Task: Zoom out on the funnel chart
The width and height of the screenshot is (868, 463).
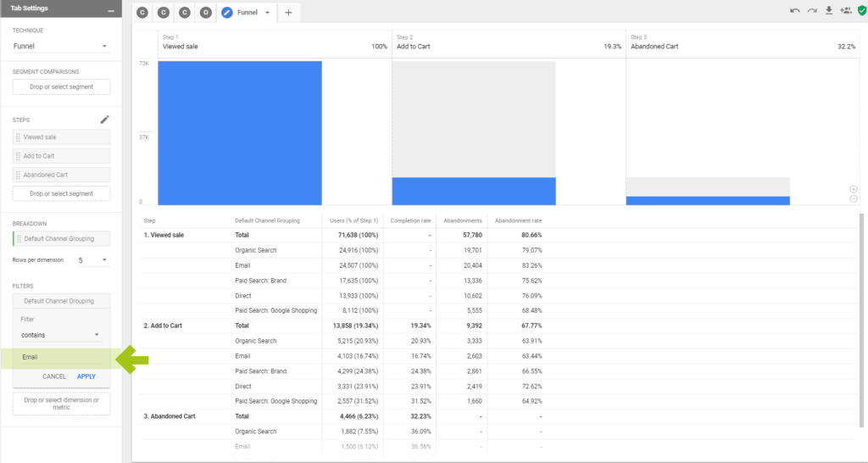Action: (x=853, y=198)
